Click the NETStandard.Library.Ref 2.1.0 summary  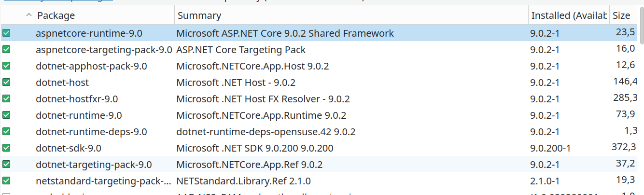243,181
